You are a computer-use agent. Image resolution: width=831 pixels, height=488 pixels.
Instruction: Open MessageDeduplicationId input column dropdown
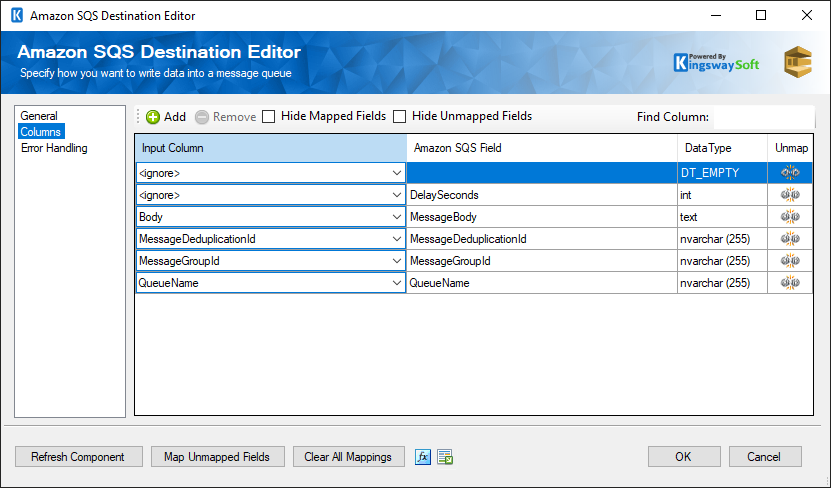pos(396,239)
